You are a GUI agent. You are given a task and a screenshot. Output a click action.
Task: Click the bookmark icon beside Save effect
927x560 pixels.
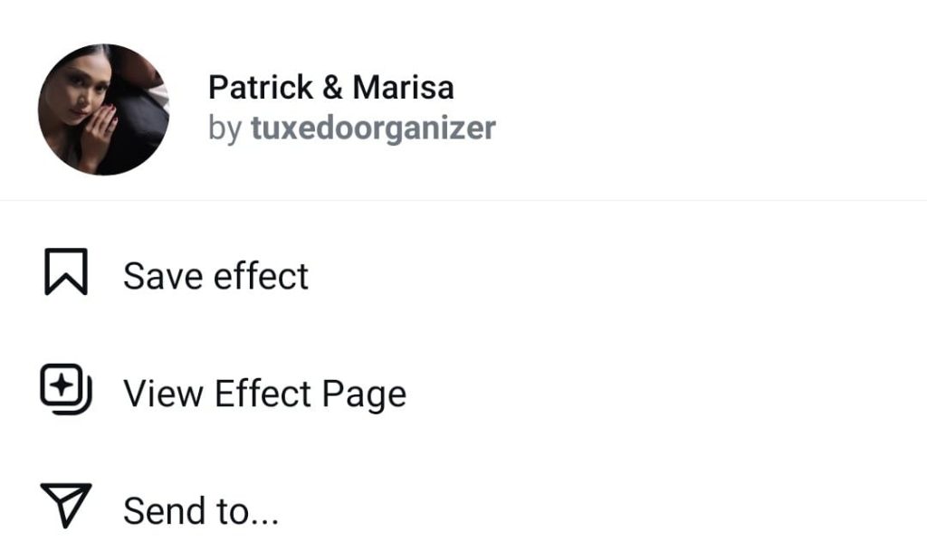click(x=66, y=271)
